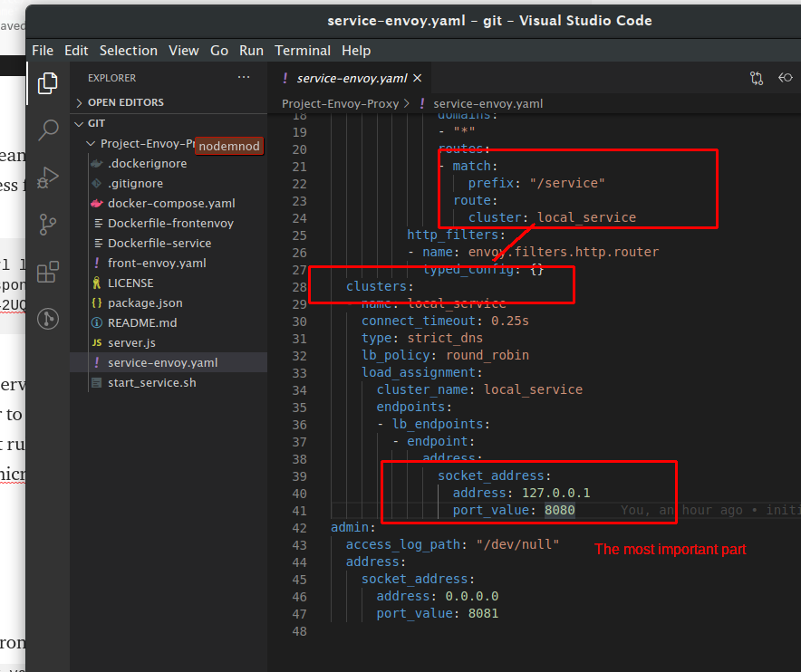Viewport: 801px width, 672px height.
Task: Click the port_value 8080 in the editor
Action: coord(559,510)
